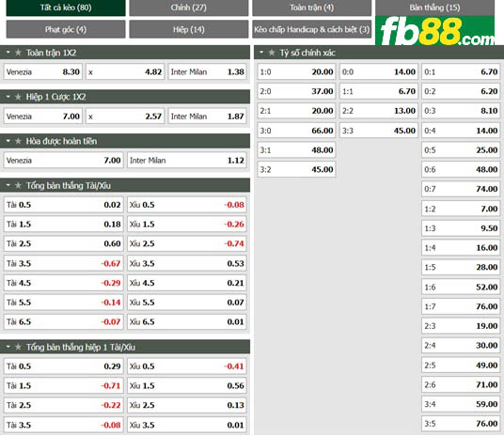Select Xỉu 6.5 at 0.01
This screenshot has width=504, height=436.
click(187, 321)
